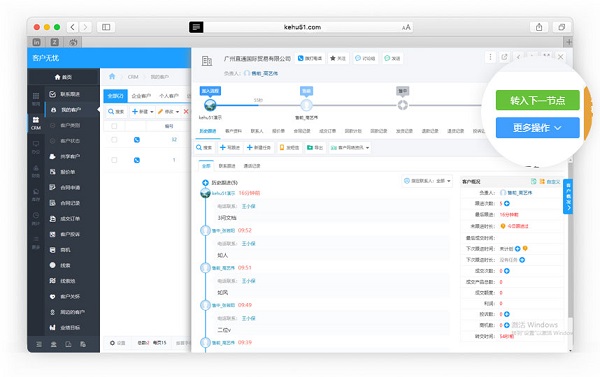The height and width of the screenshot is (377, 600).
Task: Click the building icon beside the company name
Action: 207,60
